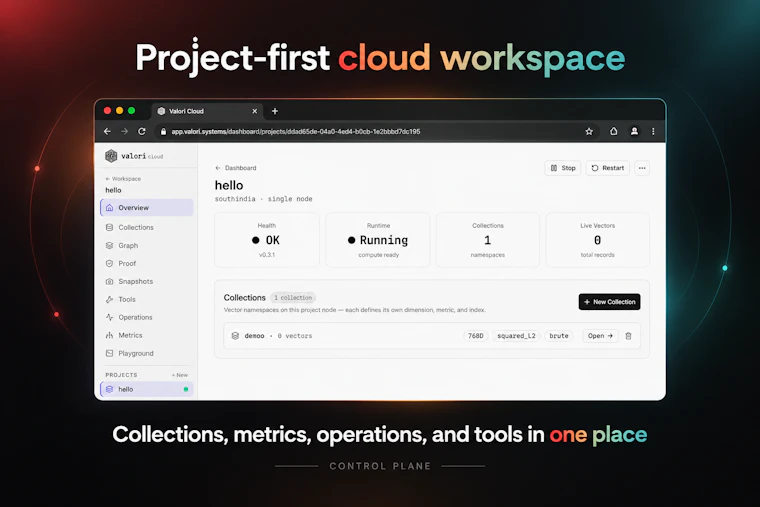The width and height of the screenshot is (760, 507).
Task: Open the demoo collection
Action: click(600, 335)
